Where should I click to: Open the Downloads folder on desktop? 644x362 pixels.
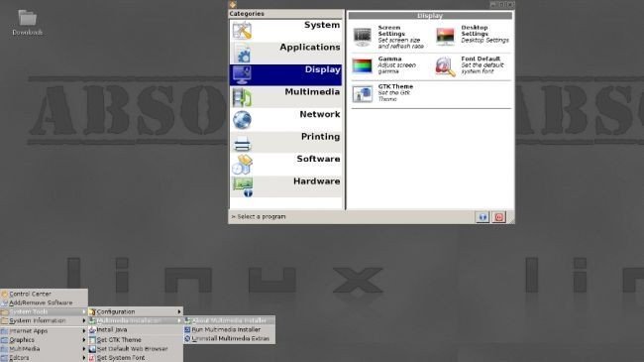[27, 23]
